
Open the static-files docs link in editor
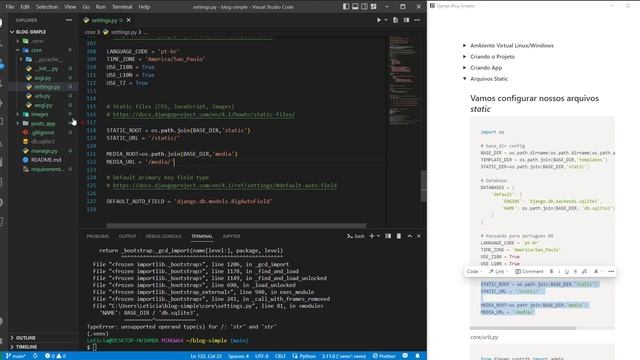tap(204, 115)
